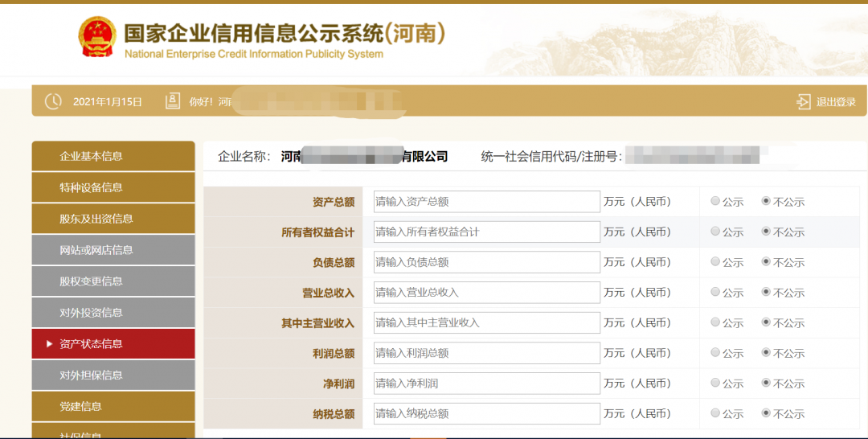Choose 公示 for 所有者权益合计
868x439 pixels.
point(715,232)
